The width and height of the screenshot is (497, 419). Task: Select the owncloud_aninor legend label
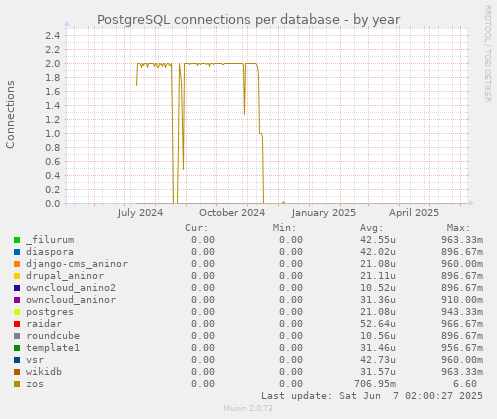click(x=71, y=300)
